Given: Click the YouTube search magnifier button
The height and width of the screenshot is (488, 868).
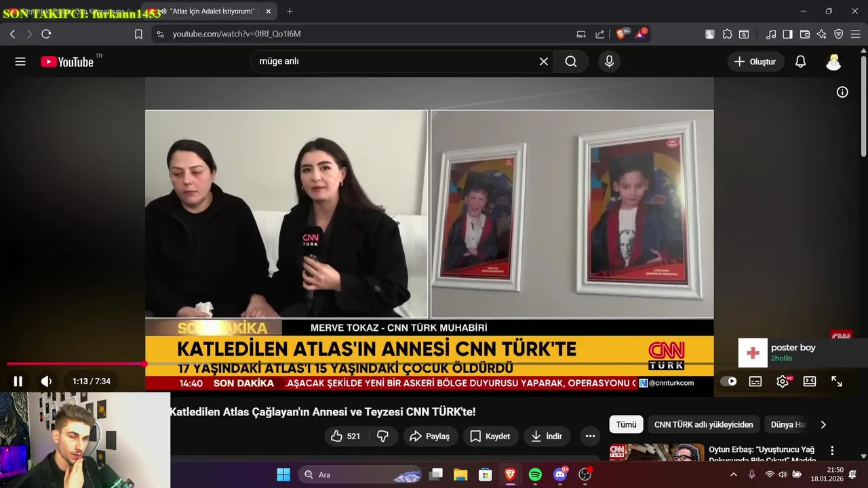Looking at the screenshot, I should point(571,62).
